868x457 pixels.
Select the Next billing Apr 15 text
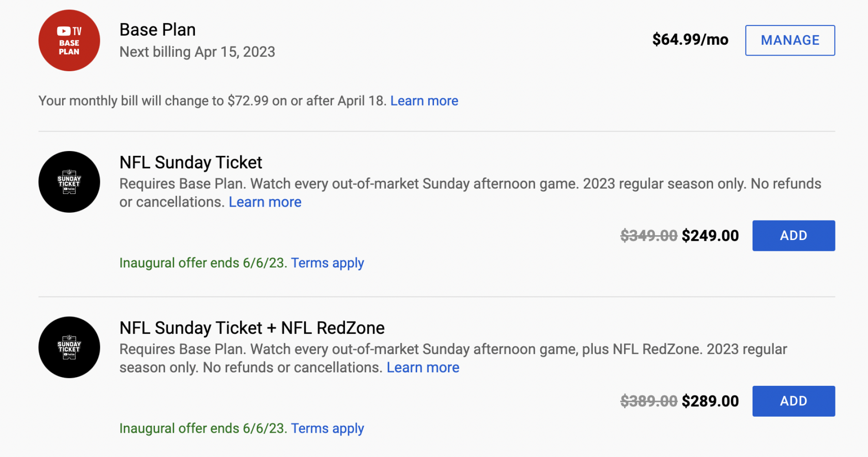(197, 52)
